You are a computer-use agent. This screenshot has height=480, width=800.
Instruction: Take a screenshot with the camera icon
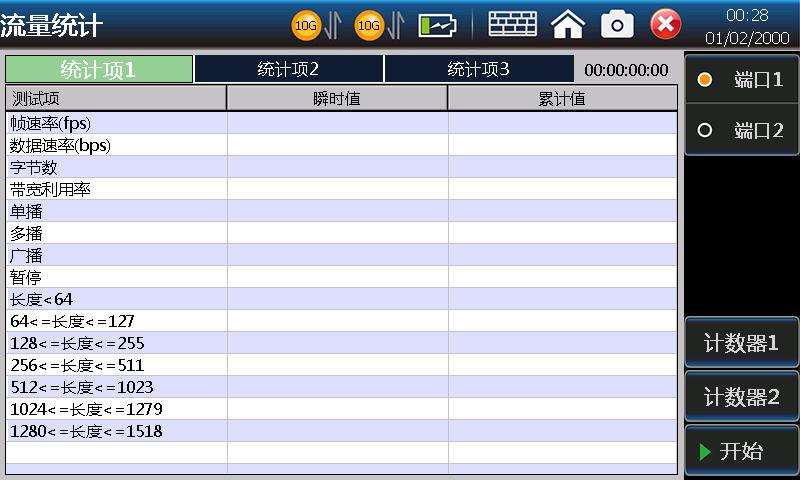[617, 24]
